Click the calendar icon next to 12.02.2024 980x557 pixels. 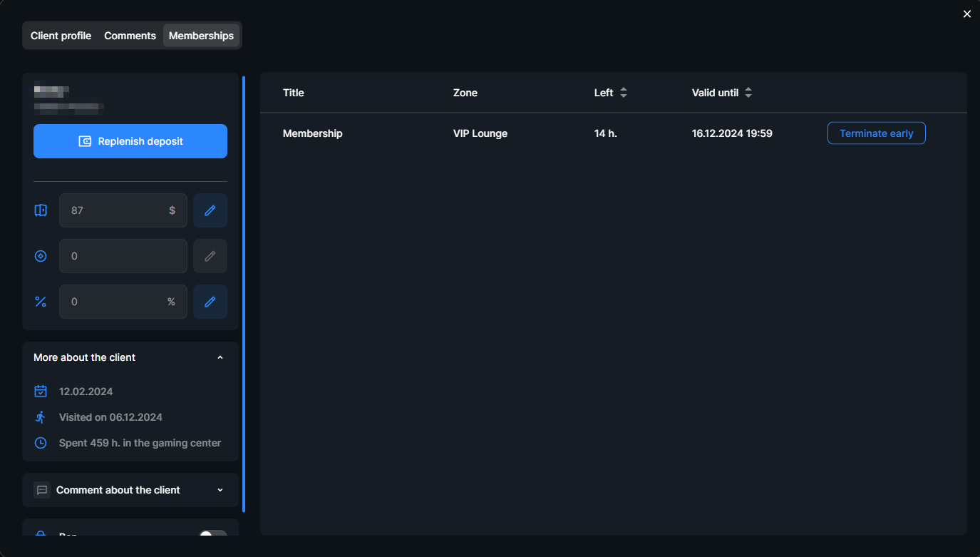coord(41,392)
